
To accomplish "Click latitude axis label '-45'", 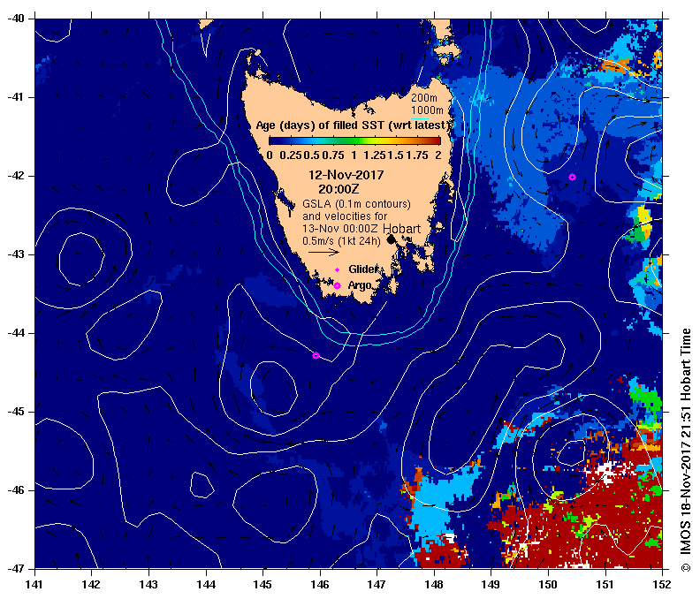I will [16, 412].
